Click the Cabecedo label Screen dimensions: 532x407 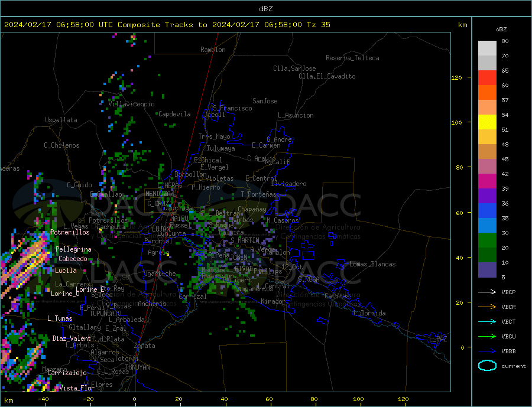point(73,259)
